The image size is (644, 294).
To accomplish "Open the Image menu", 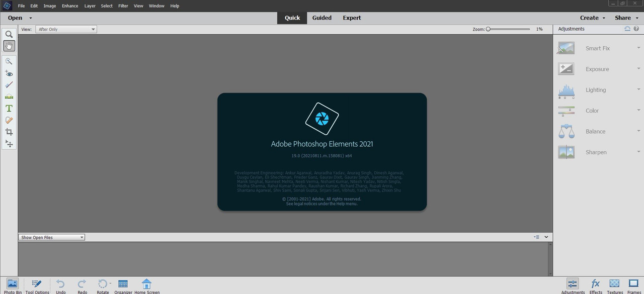I will [50, 6].
